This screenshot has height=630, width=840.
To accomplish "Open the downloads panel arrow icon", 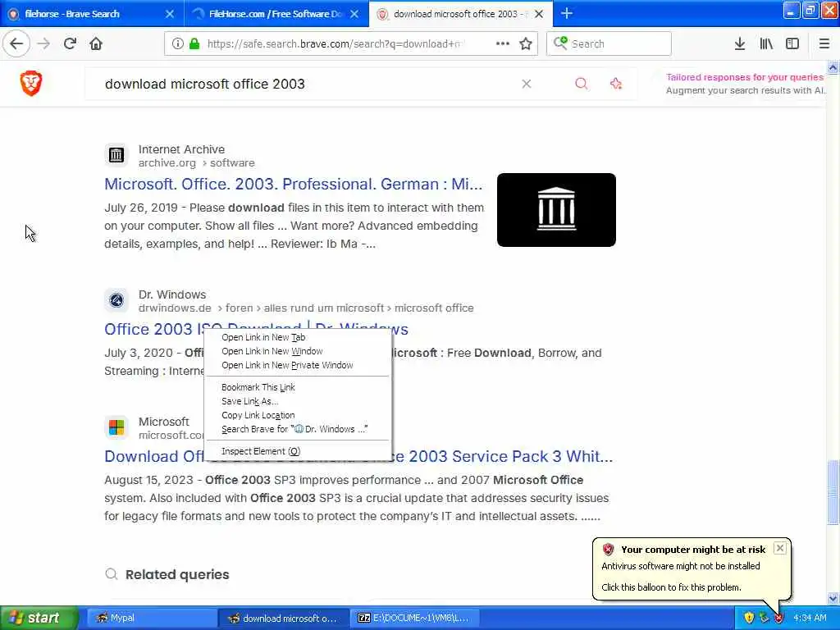I will [x=739, y=44].
